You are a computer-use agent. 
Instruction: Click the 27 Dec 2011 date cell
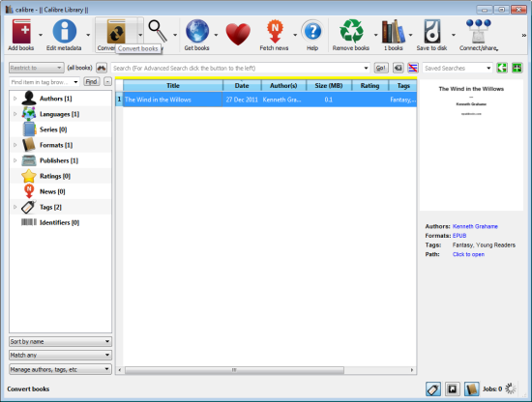click(242, 100)
